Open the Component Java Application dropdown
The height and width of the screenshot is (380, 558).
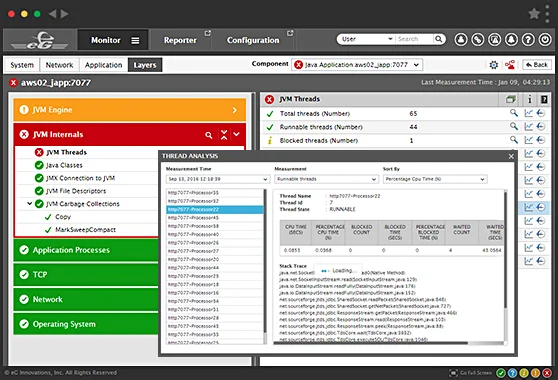[357, 65]
